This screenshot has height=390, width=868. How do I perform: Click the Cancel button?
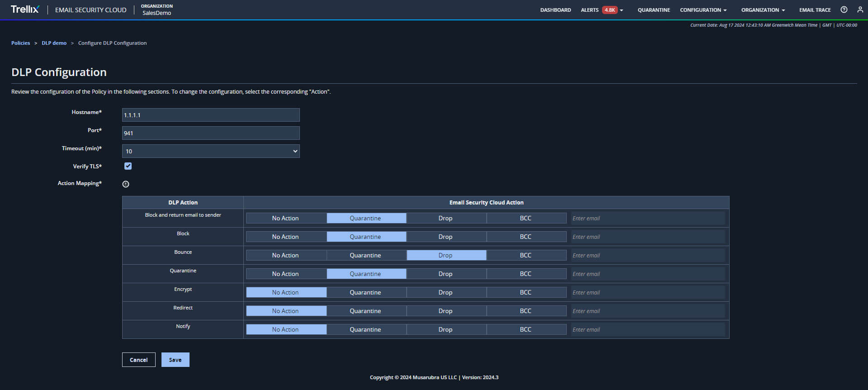tap(138, 360)
